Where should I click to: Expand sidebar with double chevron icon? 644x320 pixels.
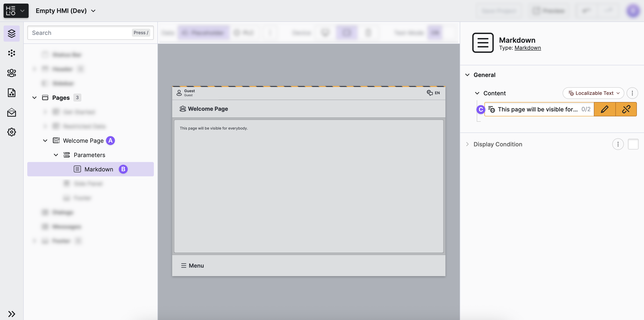point(11,314)
